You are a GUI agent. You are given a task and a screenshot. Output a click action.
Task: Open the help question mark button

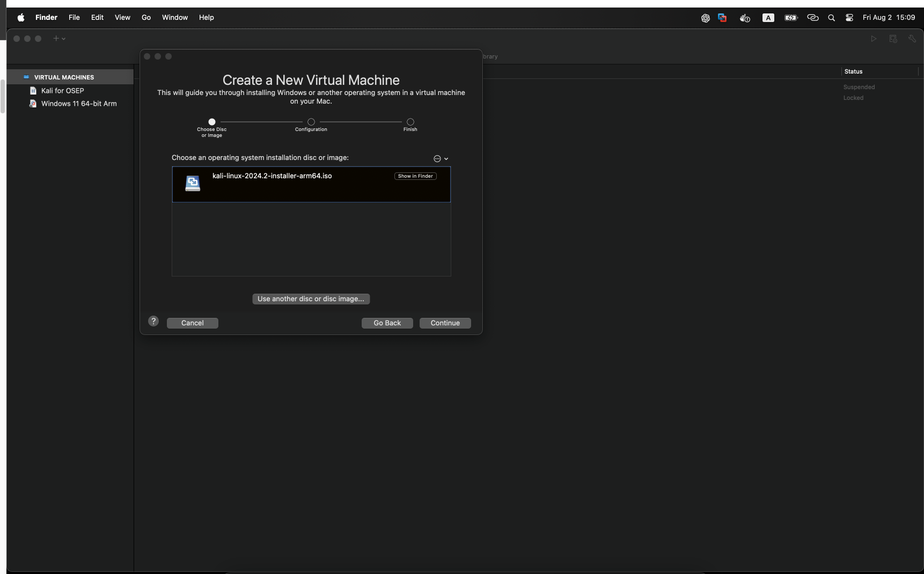153,321
